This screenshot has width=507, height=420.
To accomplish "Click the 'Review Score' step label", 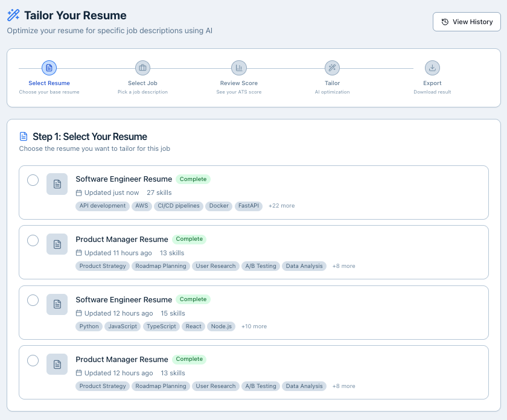I will pyautogui.click(x=239, y=83).
